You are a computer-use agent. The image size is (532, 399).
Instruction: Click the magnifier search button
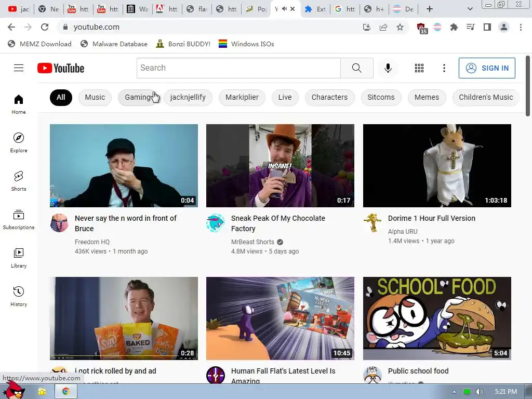pos(356,68)
